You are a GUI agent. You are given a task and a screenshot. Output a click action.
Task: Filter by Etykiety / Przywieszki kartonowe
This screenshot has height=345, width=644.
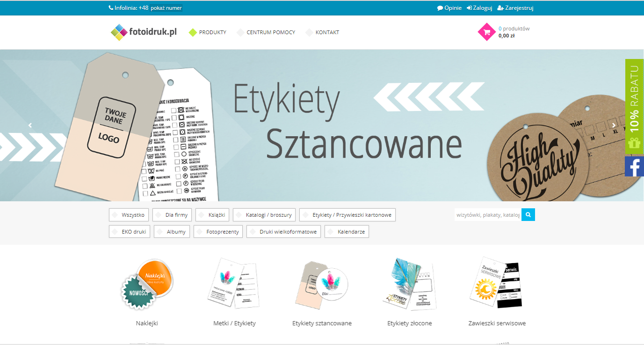point(347,215)
